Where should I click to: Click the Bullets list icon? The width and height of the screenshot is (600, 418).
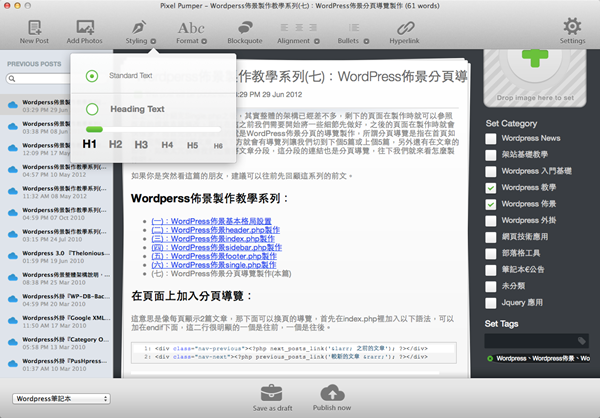tap(354, 28)
